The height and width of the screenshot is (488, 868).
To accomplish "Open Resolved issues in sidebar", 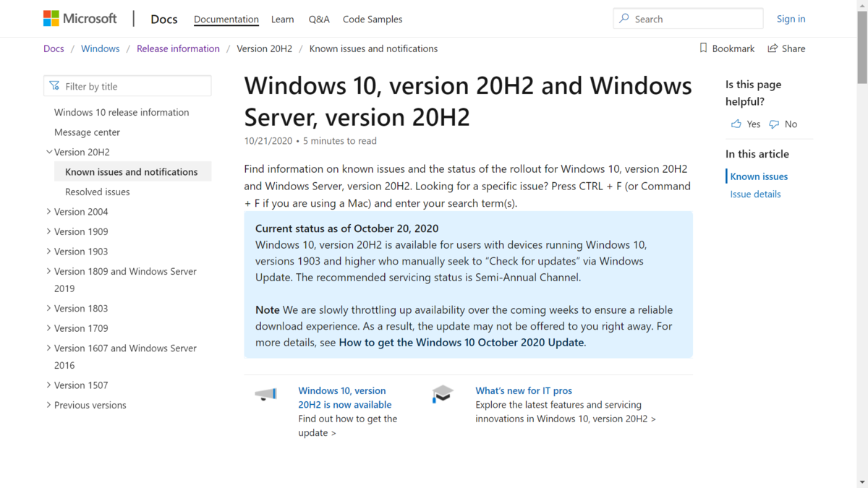I will (x=98, y=192).
